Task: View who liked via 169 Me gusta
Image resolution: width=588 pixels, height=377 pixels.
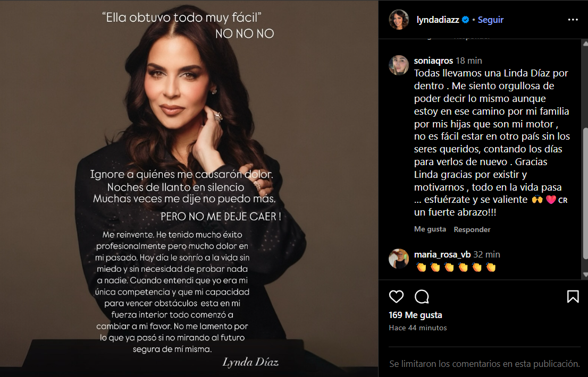Action: [416, 315]
